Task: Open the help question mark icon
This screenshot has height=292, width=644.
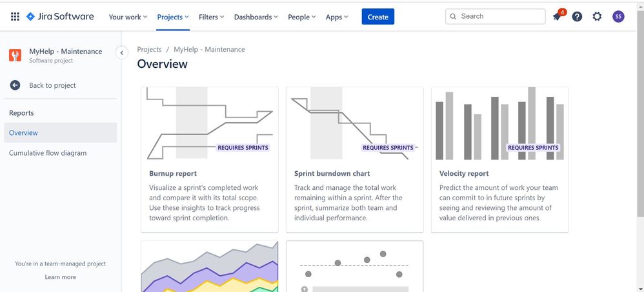Action: [577, 16]
